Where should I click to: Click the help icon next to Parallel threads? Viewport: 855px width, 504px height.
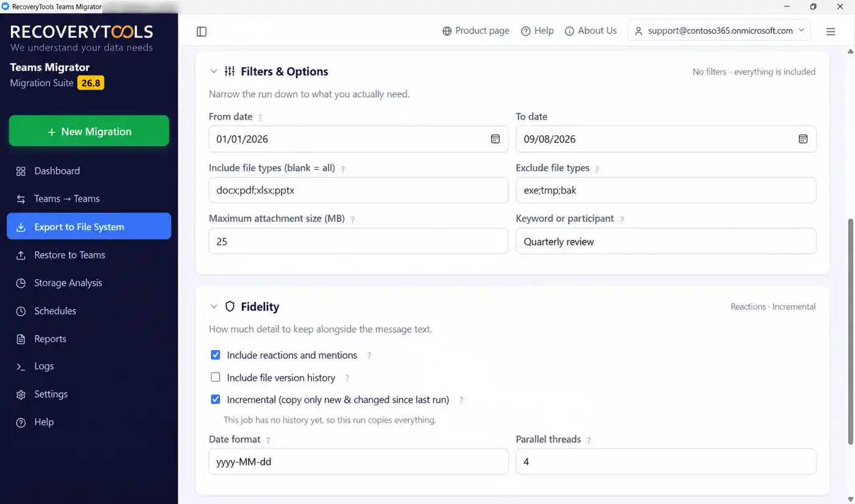(x=589, y=440)
